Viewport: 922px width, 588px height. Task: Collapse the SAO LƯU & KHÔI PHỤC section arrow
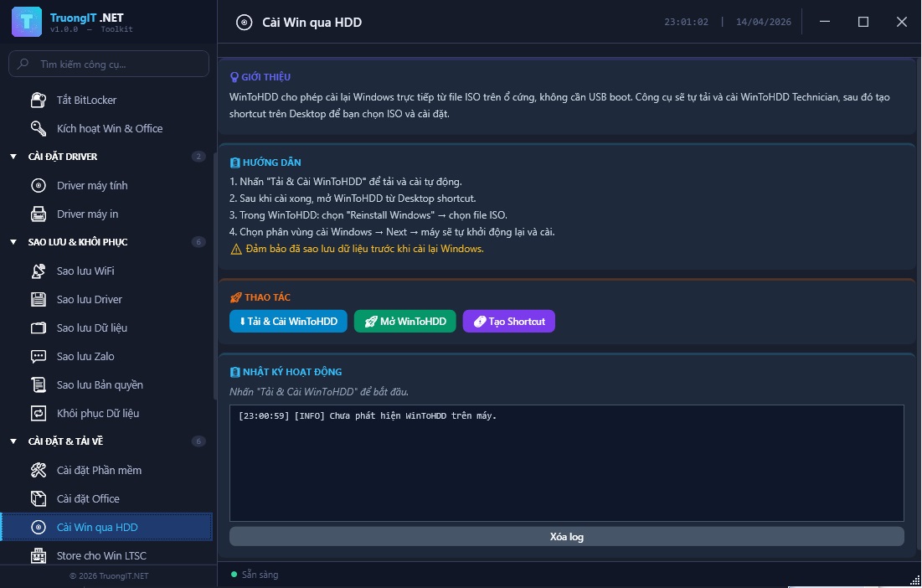coord(13,243)
